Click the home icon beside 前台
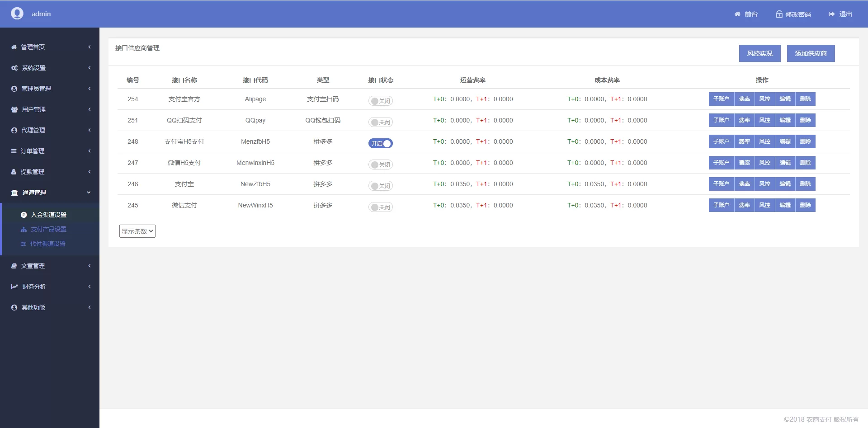The height and width of the screenshot is (428, 868). pyautogui.click(x=737, y=14)
